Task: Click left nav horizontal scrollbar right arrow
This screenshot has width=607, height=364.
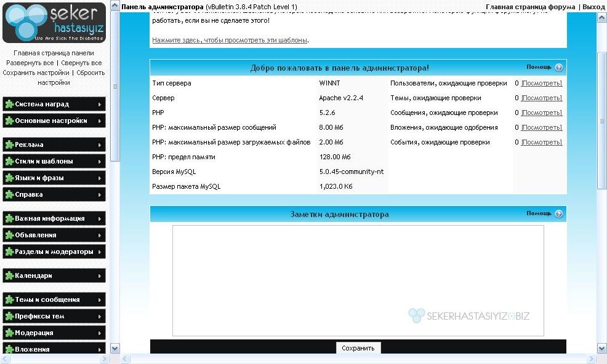Action: [x=104, y=359]
